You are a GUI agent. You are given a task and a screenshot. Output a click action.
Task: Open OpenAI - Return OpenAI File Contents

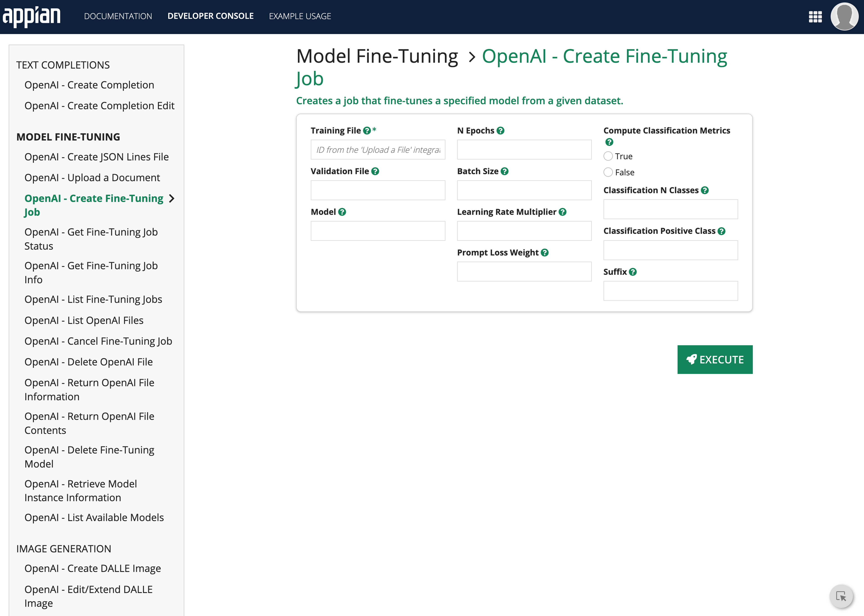(x=89, y=423)
